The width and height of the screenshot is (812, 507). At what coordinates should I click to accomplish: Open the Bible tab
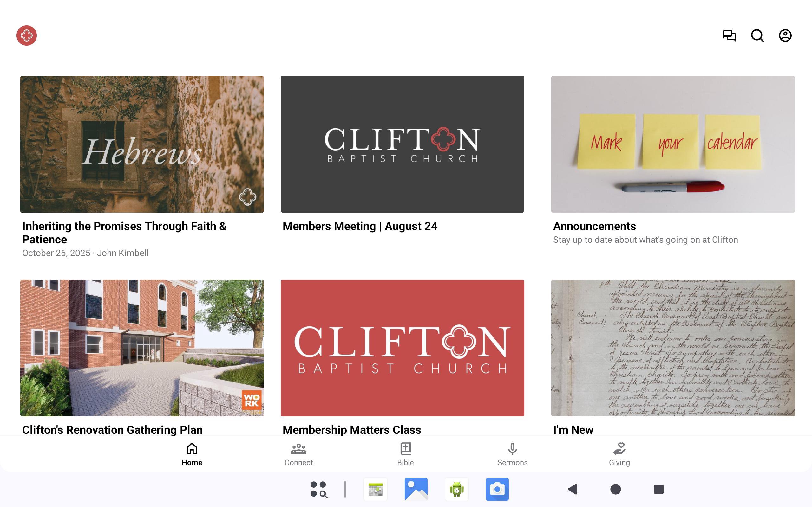pos(405,454)
